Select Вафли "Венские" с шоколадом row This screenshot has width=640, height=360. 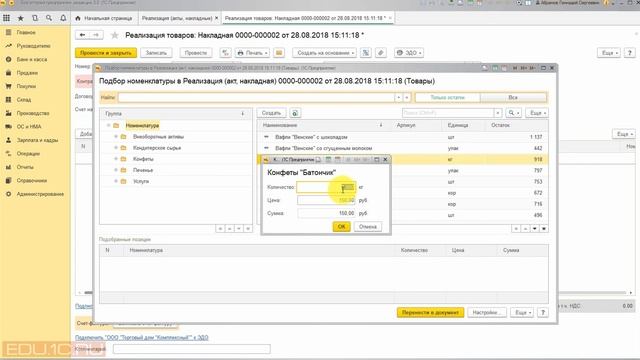click(x=402, y=137)
